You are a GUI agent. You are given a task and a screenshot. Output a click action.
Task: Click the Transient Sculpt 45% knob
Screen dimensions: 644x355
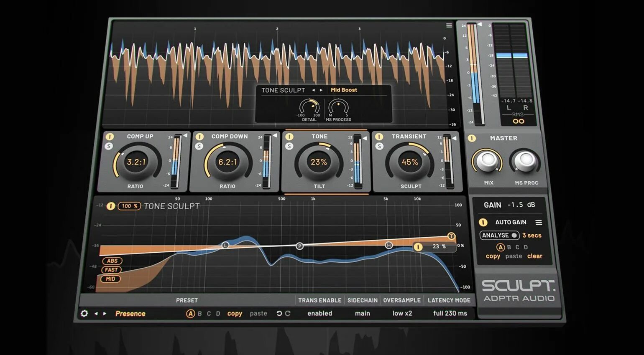pos(410,162)
